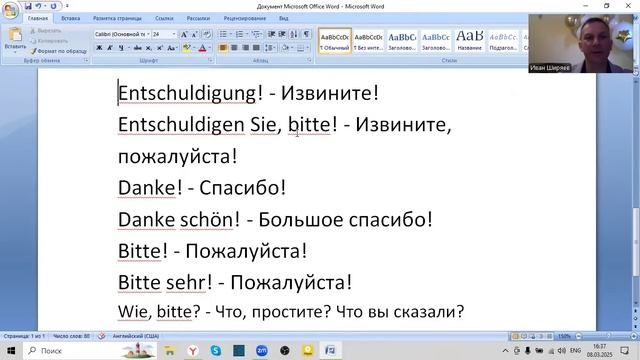The width and height of the screenshot is (640, 360).
Task: Switch to the Главная tab
Action: click(38, 18)
